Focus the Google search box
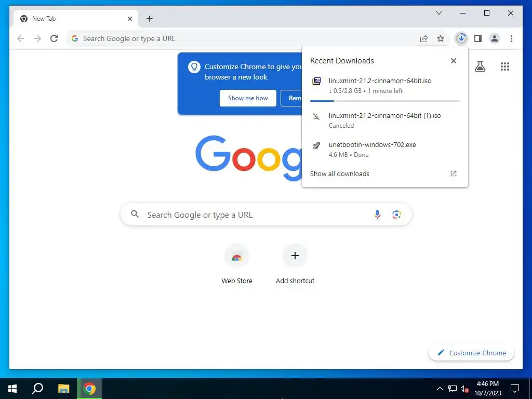 pyautogui.click(x=266, y=215)
